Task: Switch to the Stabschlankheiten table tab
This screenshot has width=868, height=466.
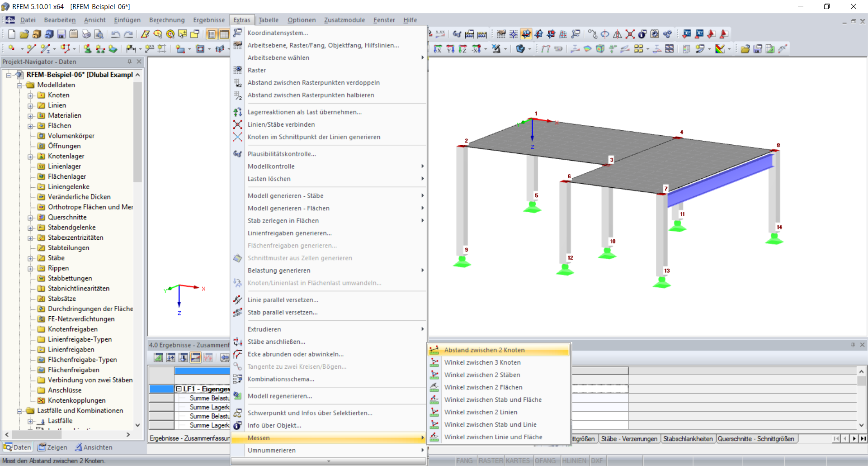Action: point(688,439)
